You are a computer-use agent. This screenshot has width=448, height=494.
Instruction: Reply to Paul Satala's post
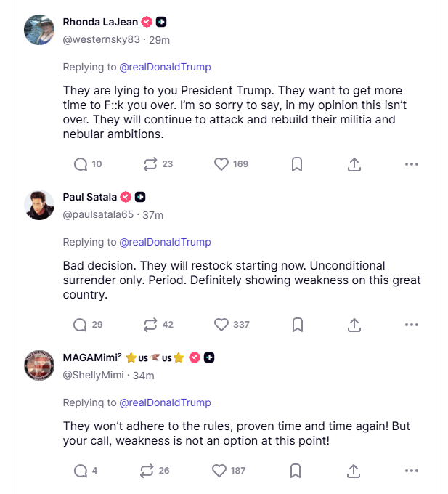pos(81,325)
